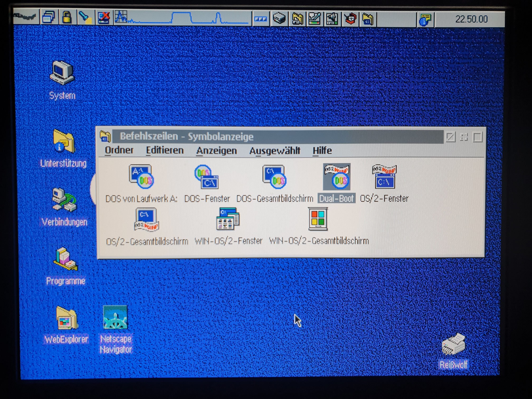Viewport: 532px width, 399px height.
Task: Click the padlock lockup icon
Action: pos(67,17)
